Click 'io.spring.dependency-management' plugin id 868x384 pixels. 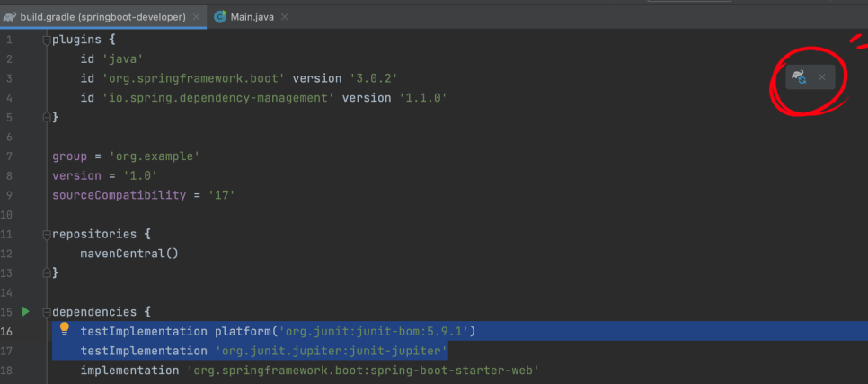click(218, 98)
